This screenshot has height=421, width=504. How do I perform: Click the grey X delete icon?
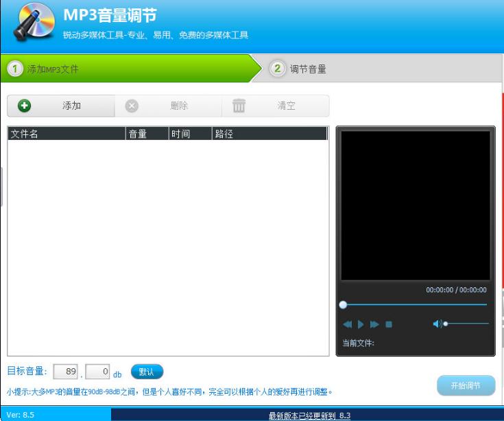132,106
